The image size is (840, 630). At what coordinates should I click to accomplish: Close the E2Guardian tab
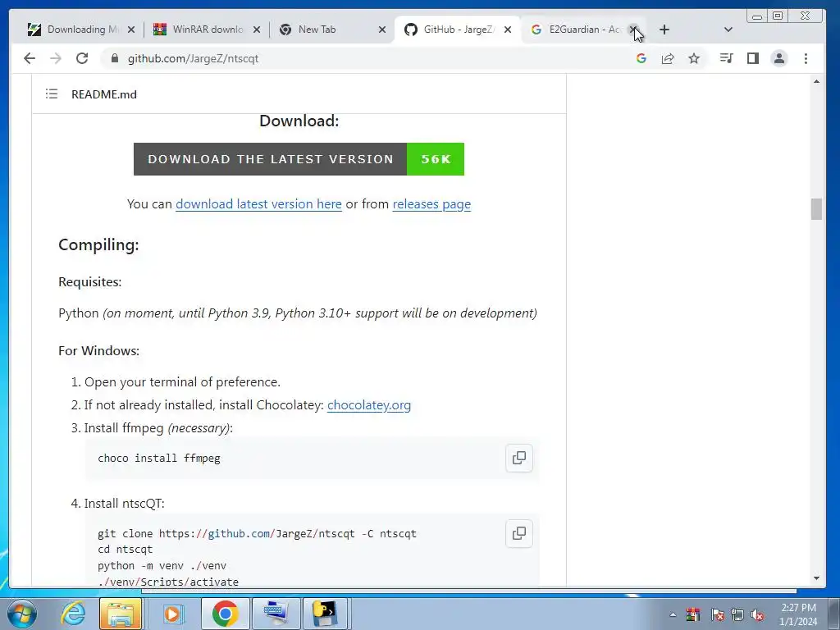click(633, 29)
